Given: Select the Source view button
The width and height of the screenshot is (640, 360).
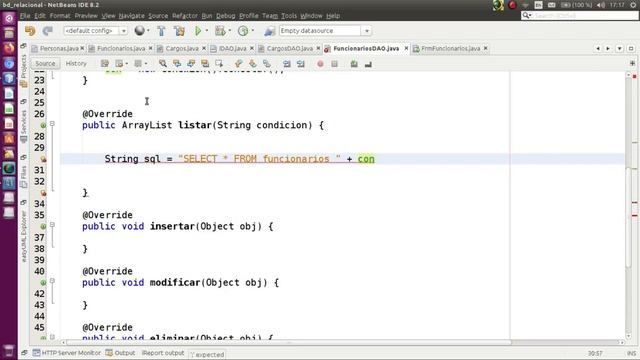Looking at the screenshot, I should [45, 64].
